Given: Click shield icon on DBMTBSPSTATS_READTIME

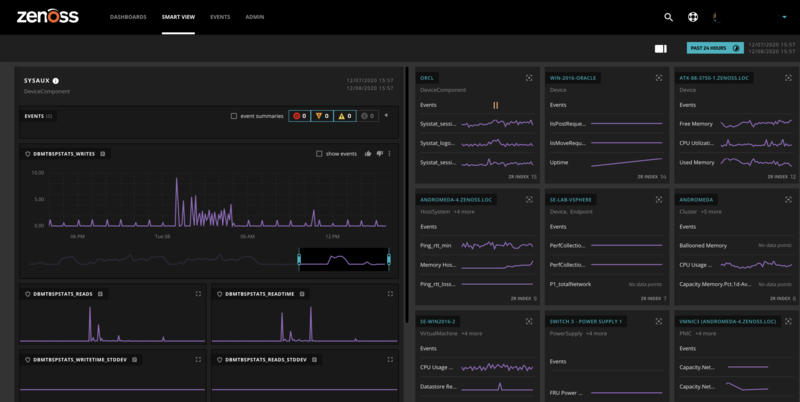Looking at the screenshot, I should (x=219, y=294).
